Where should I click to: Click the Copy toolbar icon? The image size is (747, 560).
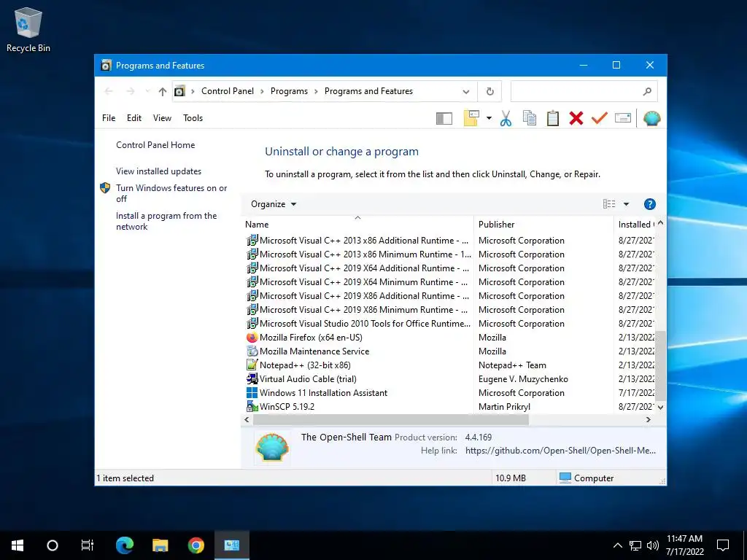click(x=530, y=118)
